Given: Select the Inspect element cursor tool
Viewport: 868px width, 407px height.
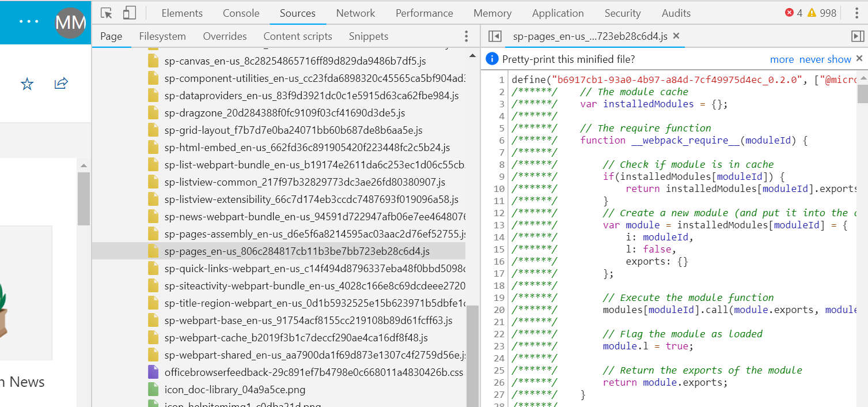Looking at the screenshot, I should [x=106, y=13].
